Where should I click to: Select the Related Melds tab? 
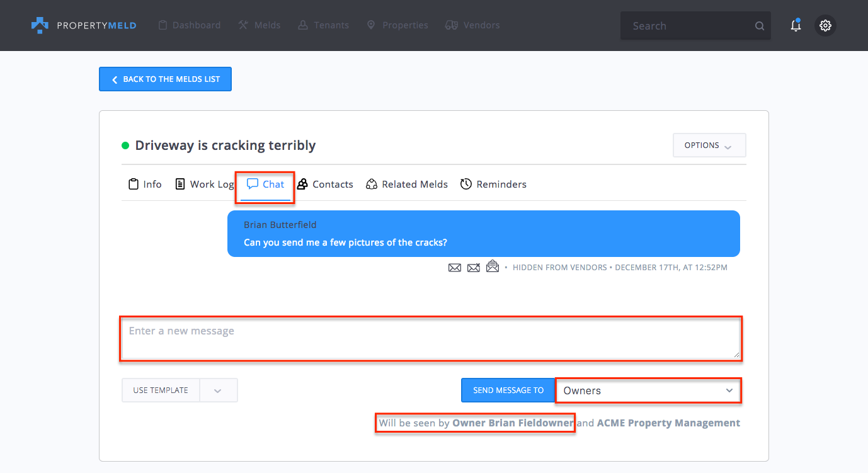pyautogui.click(x=407, y=185)
